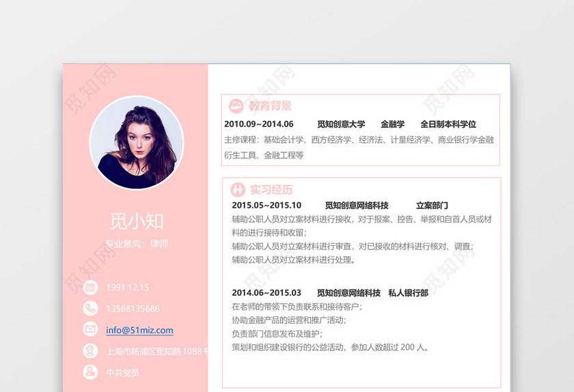
Task: Click the calendar birthday icon
Action: pyautogui.click(x=90, y=288)
